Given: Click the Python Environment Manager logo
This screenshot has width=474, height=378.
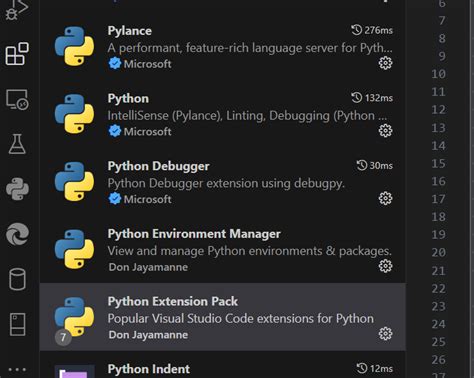Looking at the screenshot, I should pyautogui.click(x=74, y=249).
